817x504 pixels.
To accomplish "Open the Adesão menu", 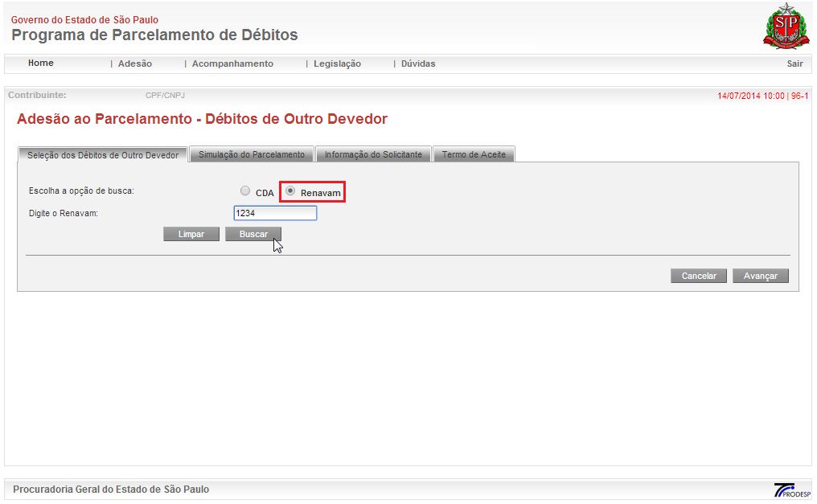I will [134, 64].
